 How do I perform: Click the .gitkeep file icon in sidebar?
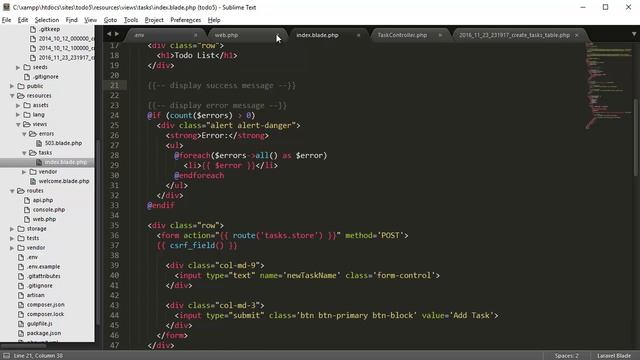click(33, 29)
